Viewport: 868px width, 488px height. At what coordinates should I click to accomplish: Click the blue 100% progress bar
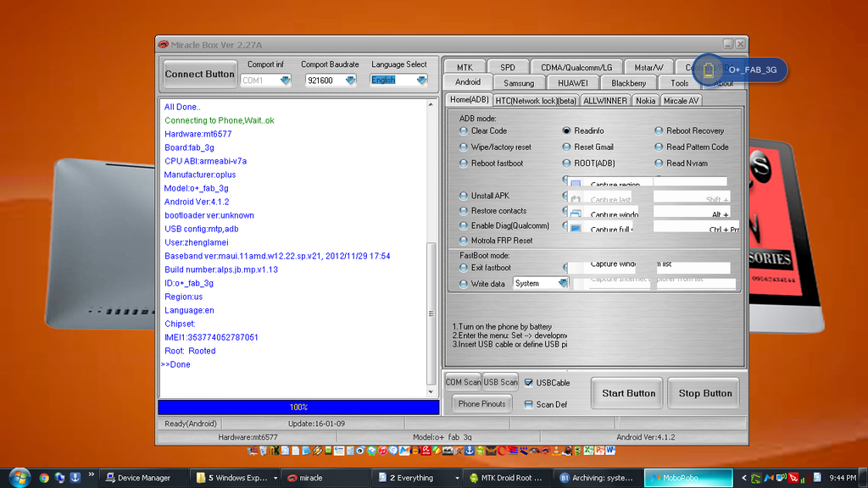pyautogui.click(x=298, y=408)
